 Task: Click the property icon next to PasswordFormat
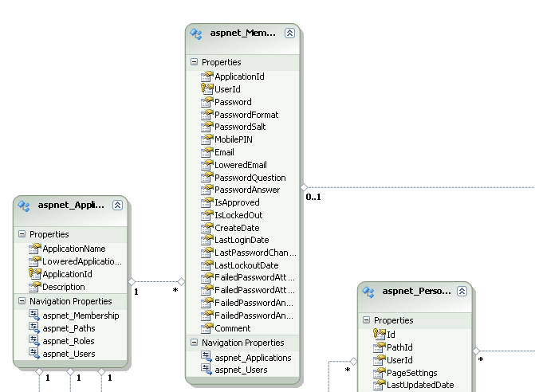click(x=207, y=115)
